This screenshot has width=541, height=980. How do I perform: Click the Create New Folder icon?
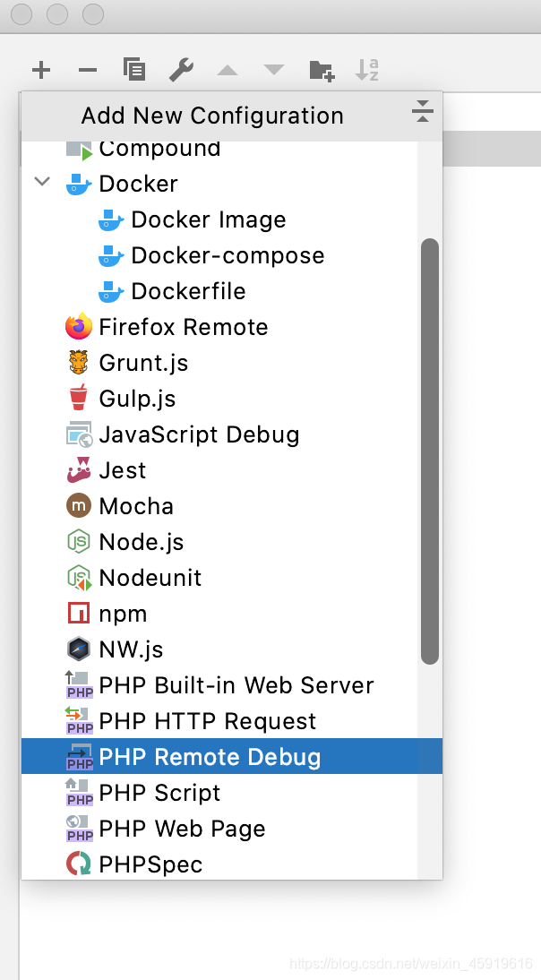[321, 69]
